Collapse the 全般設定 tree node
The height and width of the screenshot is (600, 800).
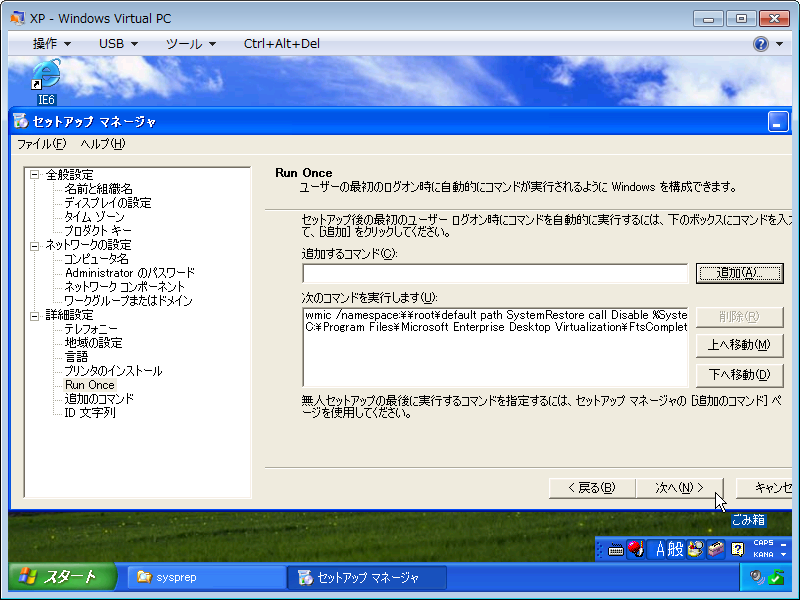(x=34, y=175)
